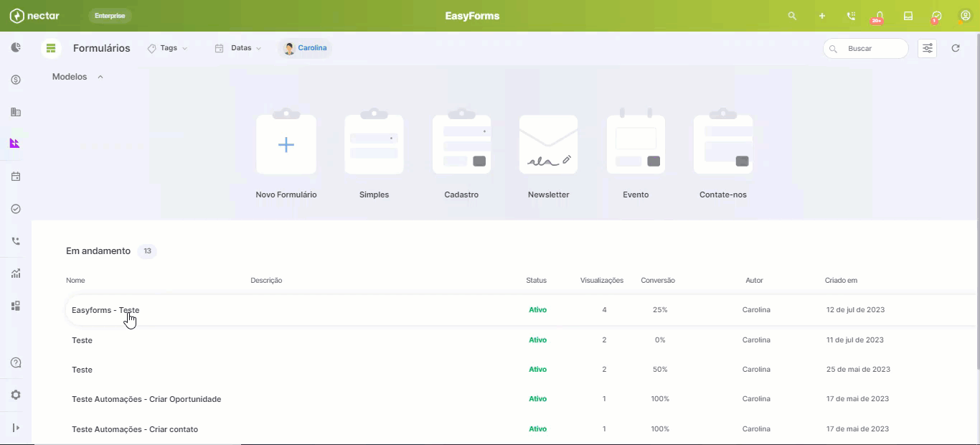Open the calendar icon in the sidebar
Image resolution: width=980 pixels, height=445 pixels.
click(16, 177)
